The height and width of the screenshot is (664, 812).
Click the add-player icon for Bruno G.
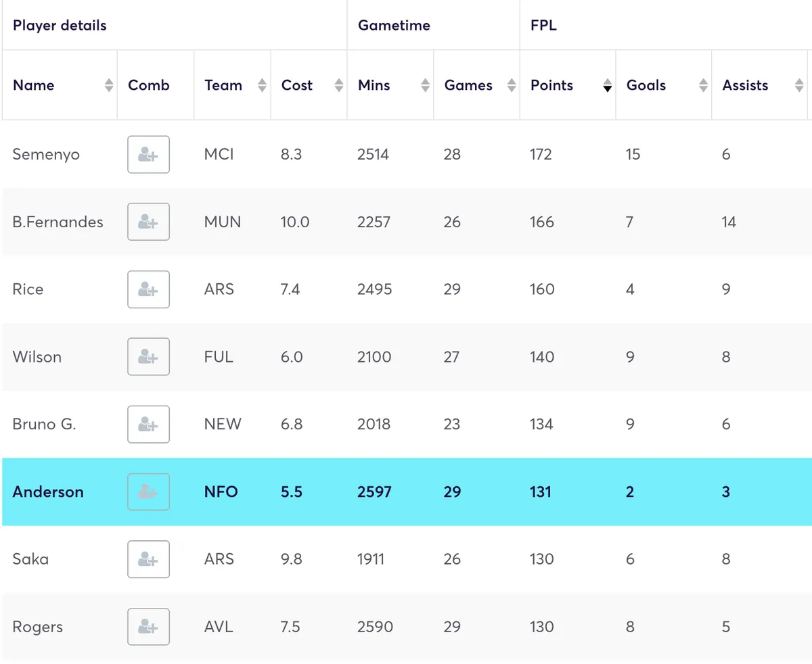click(x=148, y=424)
